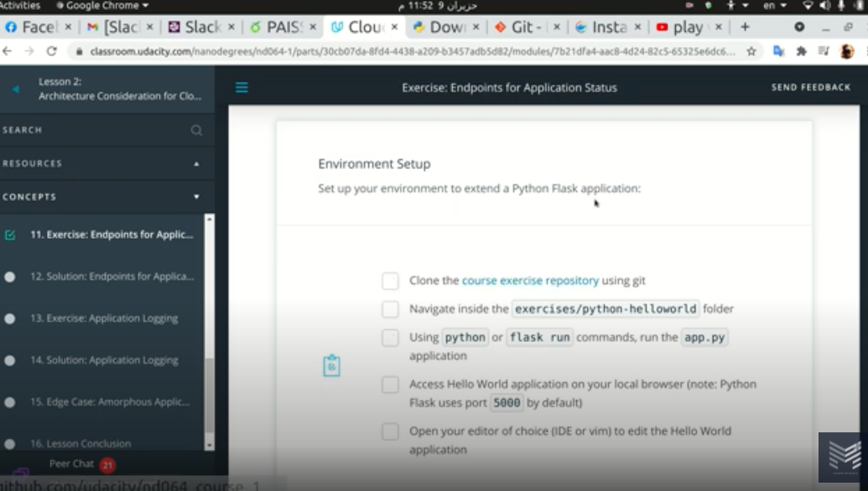Click the site lock icon in address bar
The height and width of the screenshot is (491, 868).
click(79, 51)
